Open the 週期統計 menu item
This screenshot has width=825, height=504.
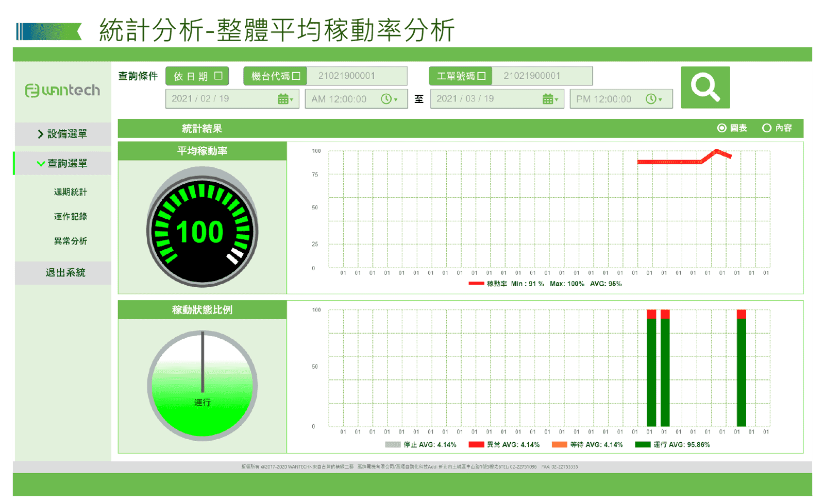[71, 192]
